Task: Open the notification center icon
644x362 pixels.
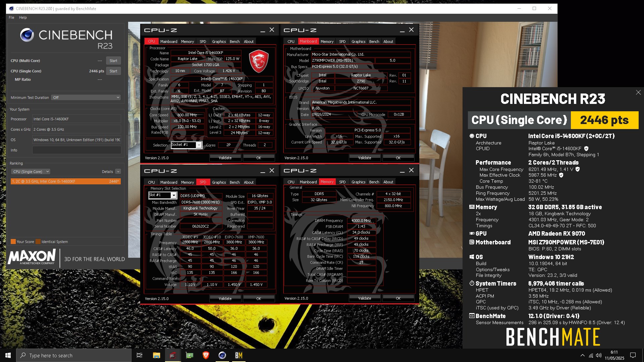Action: 633,355
